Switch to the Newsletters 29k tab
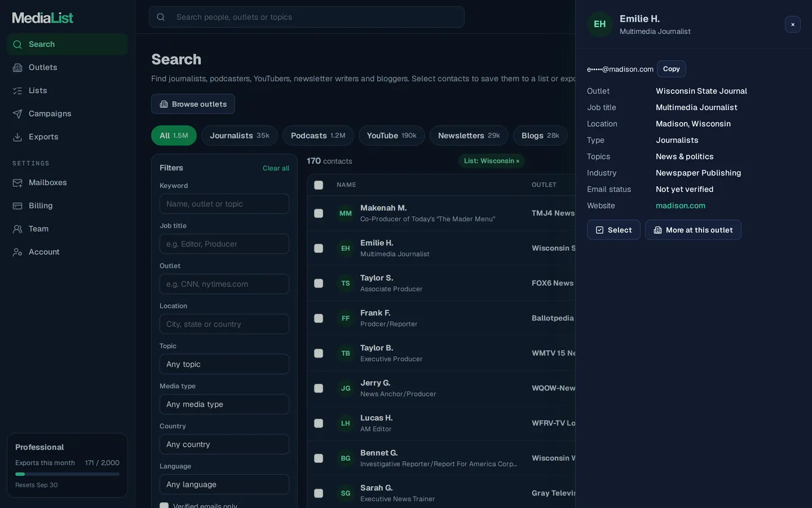Screen dimensions: 812x508 pos(469,135)
